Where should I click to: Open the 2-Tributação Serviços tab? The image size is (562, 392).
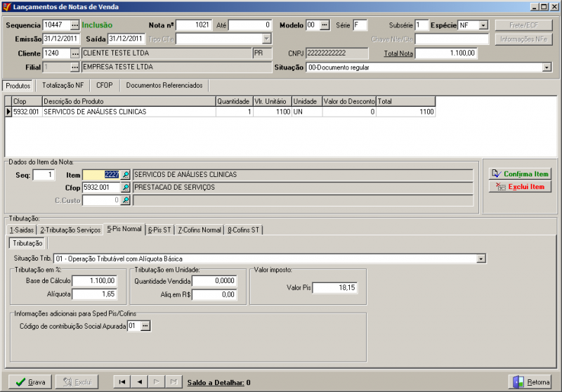[70, 230]
